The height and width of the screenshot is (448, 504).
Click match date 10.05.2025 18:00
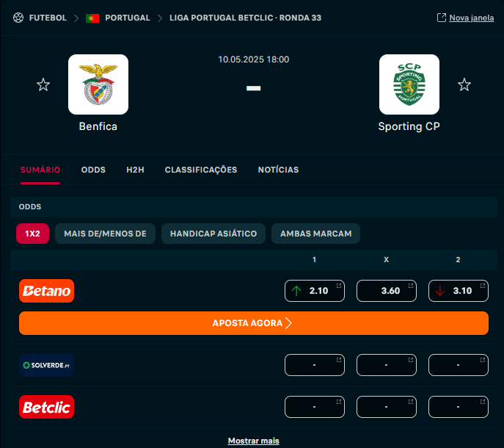point(254,59)
